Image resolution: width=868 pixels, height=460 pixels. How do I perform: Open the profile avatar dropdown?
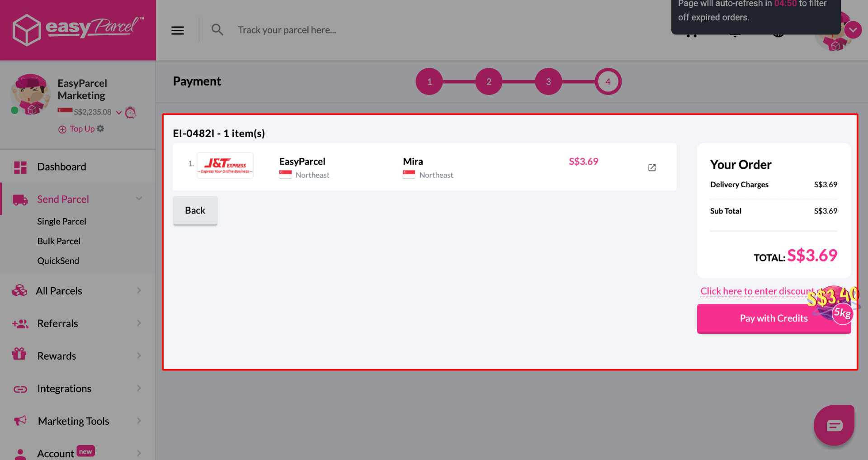854,30
